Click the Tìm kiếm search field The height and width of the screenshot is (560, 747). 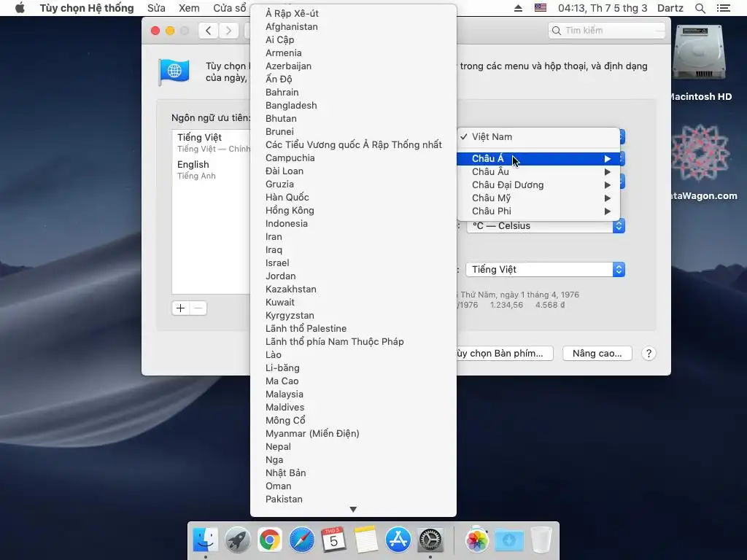607,31
